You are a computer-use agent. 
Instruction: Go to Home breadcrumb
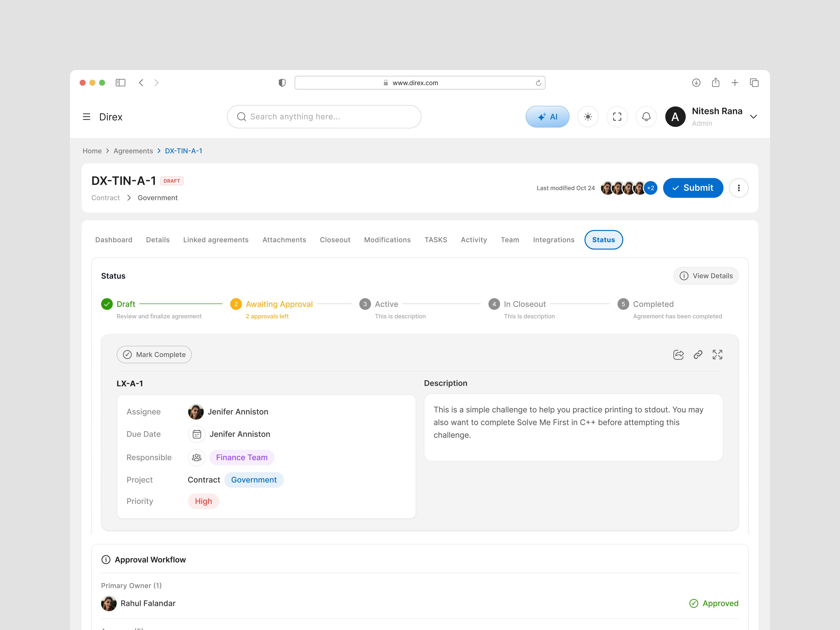(x=92, y=151)
